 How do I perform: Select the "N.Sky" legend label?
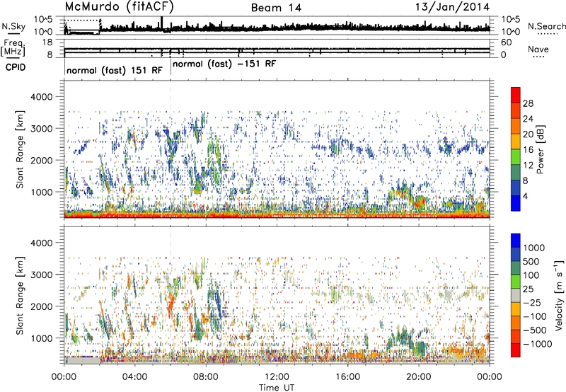(13, 26)
